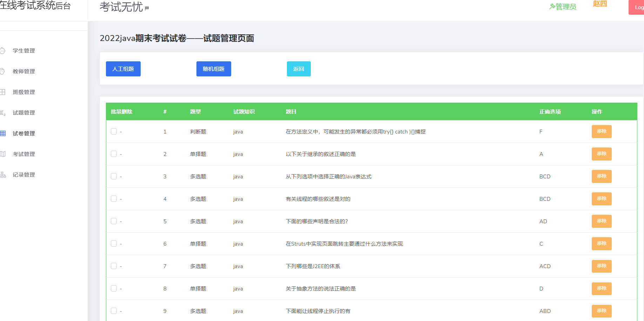Select the checkbox in row 5
This screenshot has width=644, height=321.
click(x=114, y=221)
